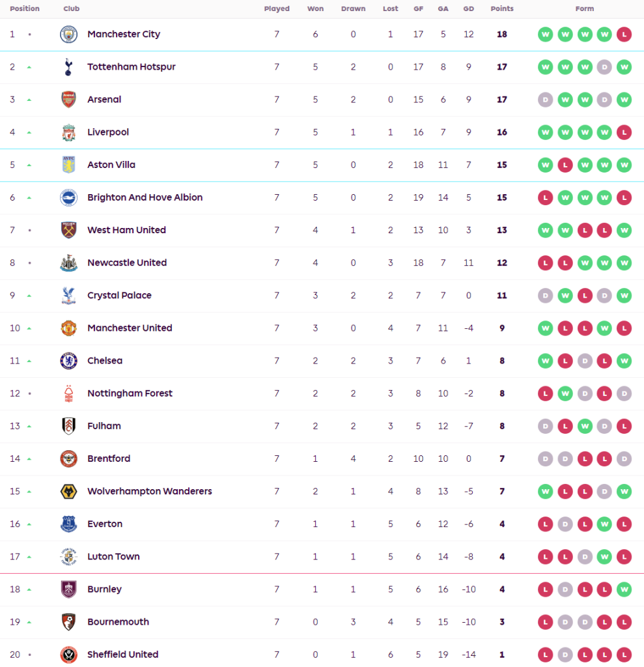The width and height of the screenshot is (644, 667).
Task: Open the Nottingham Forest club link
Action: [130, 393]
